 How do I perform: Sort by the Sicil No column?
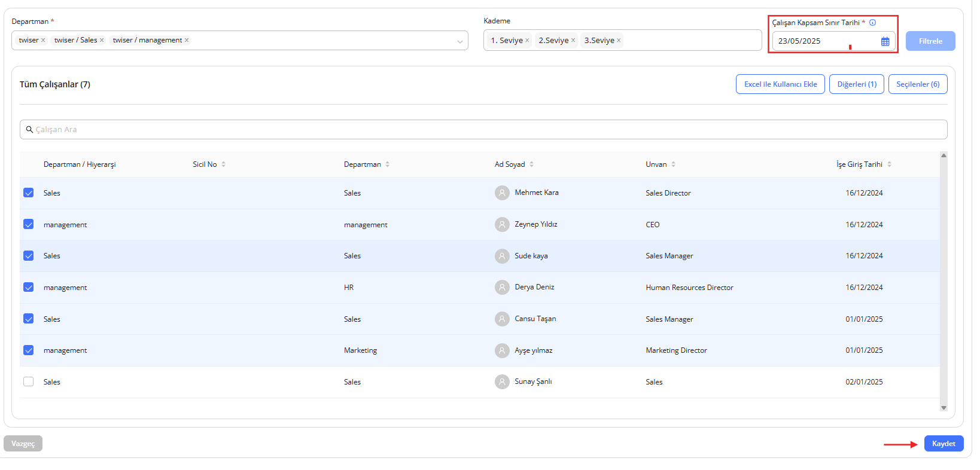pyautogui.click(x=223, y=164)
